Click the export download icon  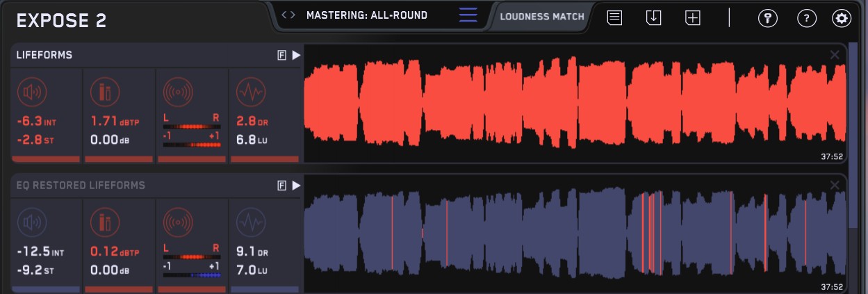coord(653,19)
